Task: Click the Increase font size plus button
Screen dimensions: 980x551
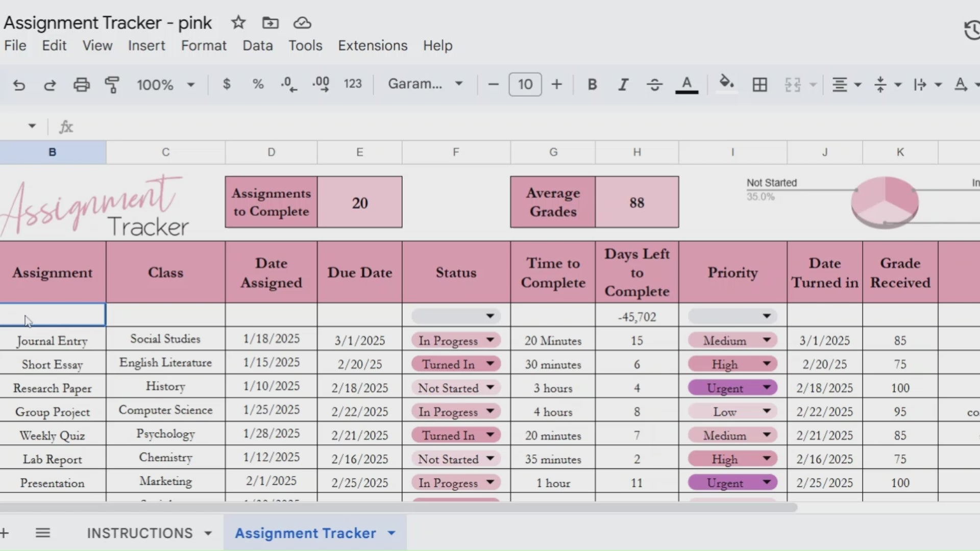Action: 556,84
